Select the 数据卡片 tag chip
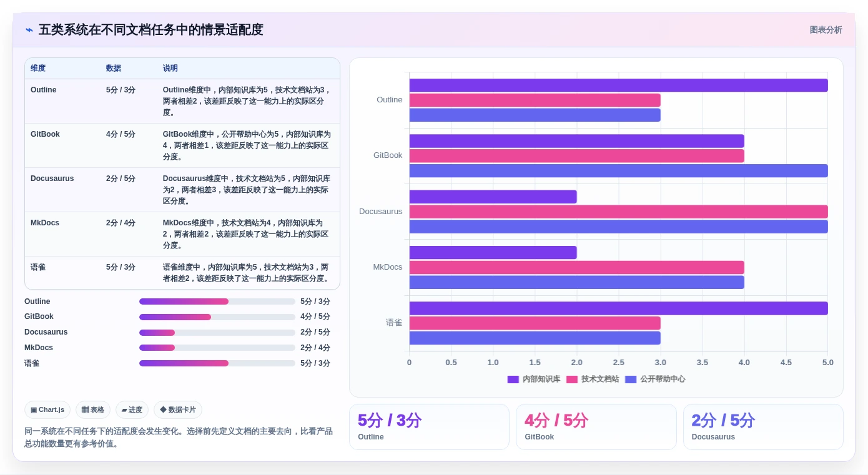This screenshot has width=868, height=475. tap(178, 409)
